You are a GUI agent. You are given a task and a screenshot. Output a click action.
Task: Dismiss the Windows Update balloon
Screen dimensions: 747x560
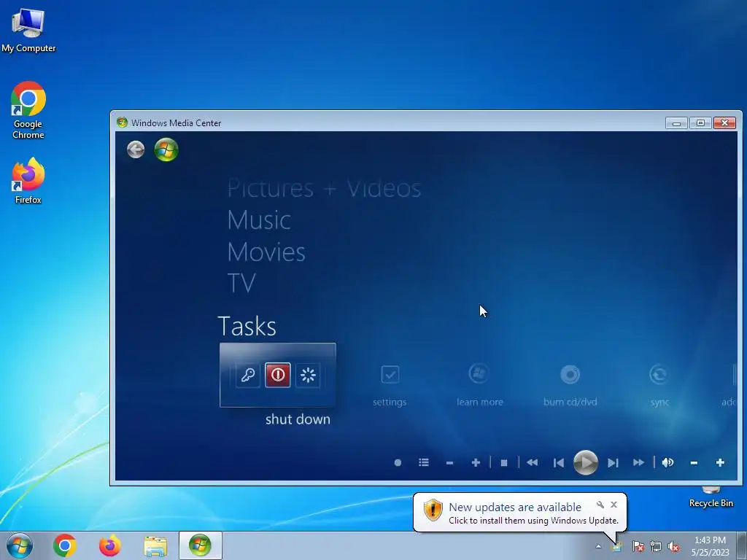point(614,505)
